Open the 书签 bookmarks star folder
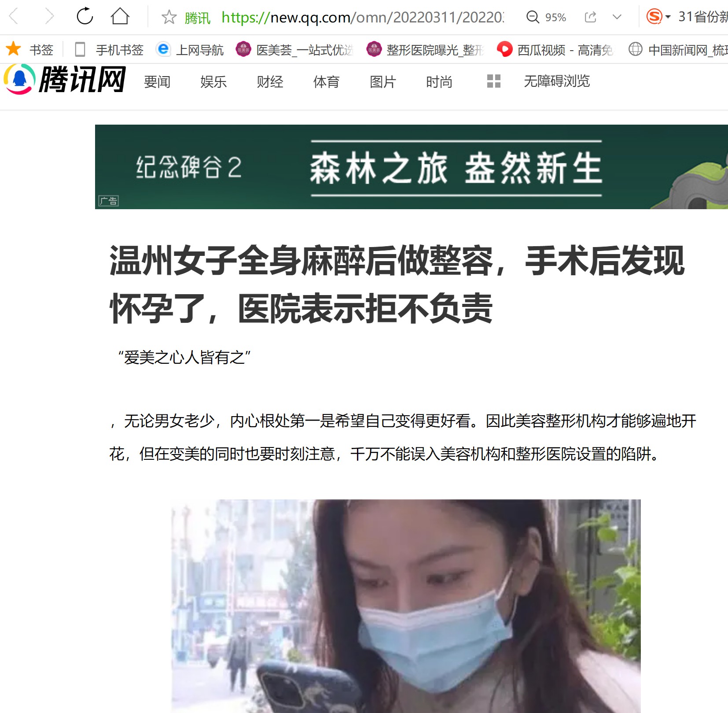Screen dimensions: 728x713 29,49
